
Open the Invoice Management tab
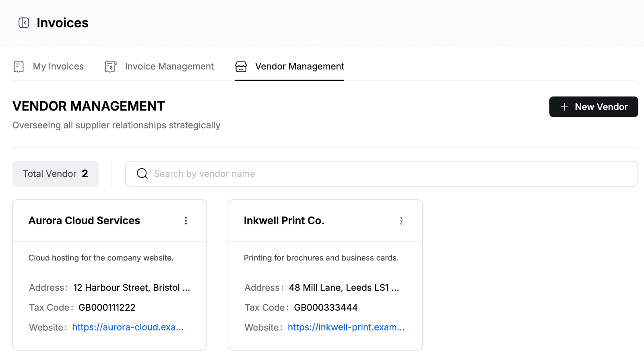point(159,66)
